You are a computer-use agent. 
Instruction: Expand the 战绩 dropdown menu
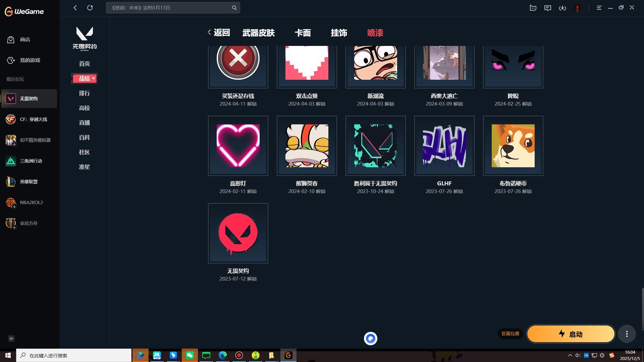click(84, 78)
